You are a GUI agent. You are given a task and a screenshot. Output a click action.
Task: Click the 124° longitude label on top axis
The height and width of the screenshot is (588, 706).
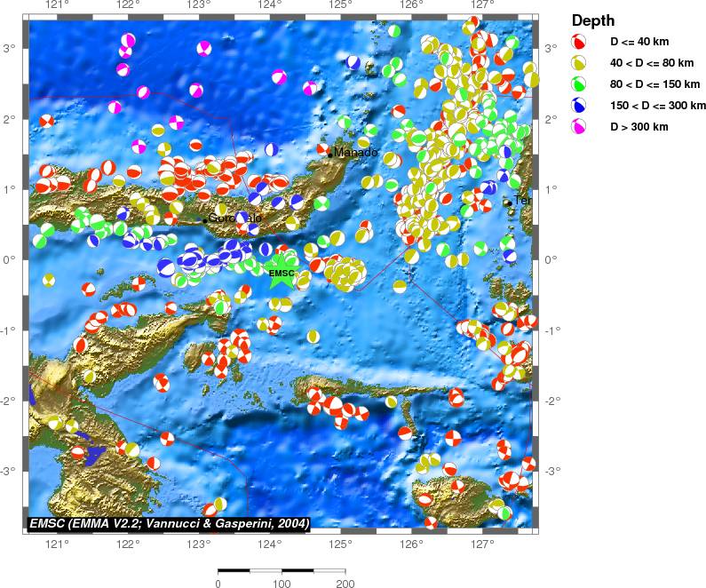pos(270,5)
